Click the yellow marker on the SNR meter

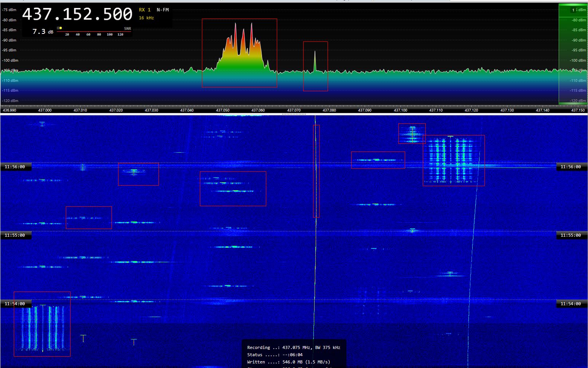[60, 27]
